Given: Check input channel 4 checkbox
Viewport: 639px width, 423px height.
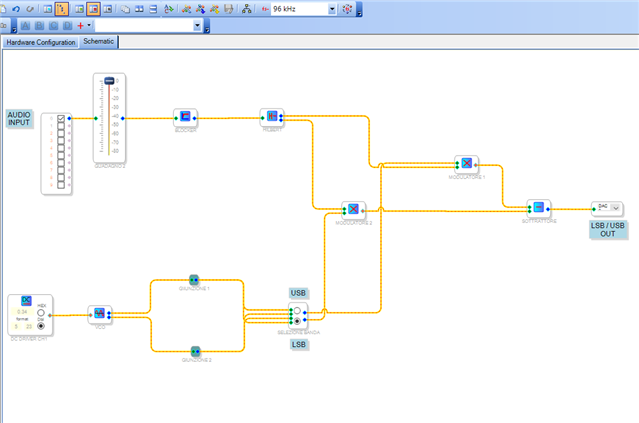Looking at the screenshot, I should [61, 148].
